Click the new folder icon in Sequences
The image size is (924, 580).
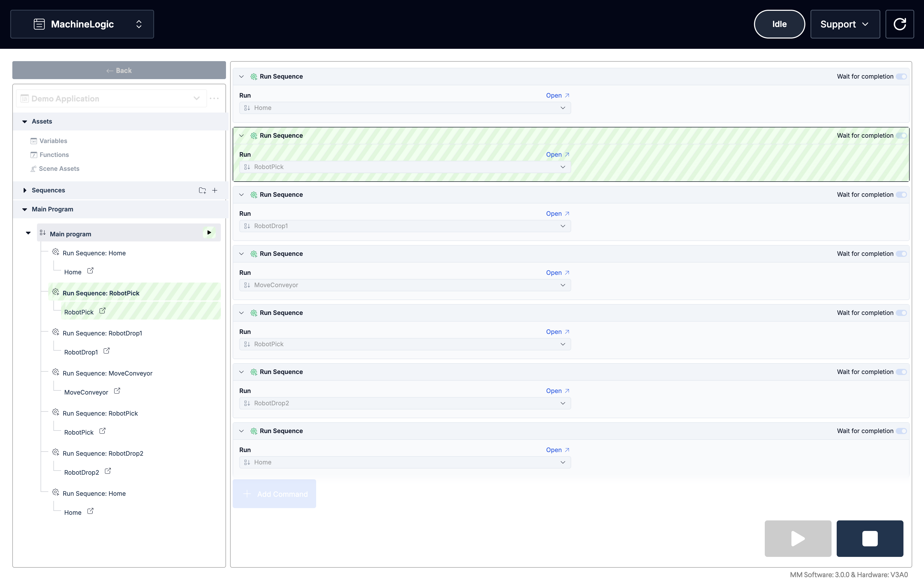202,190
